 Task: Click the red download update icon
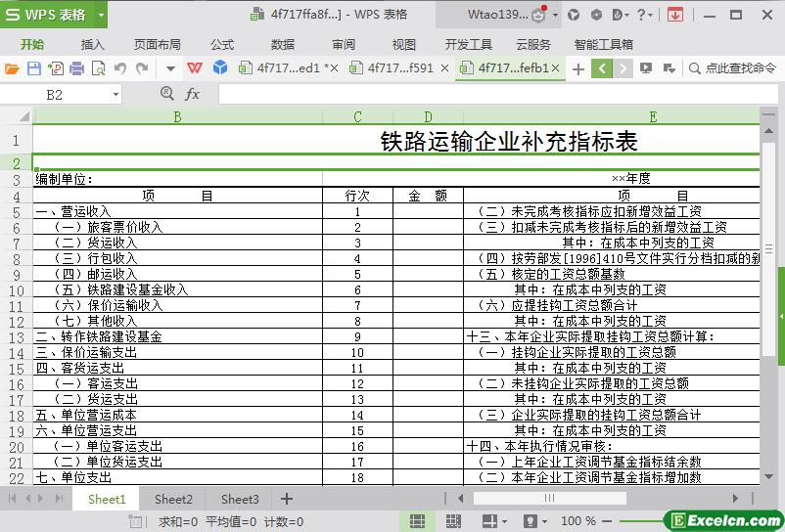coord(674,15)
